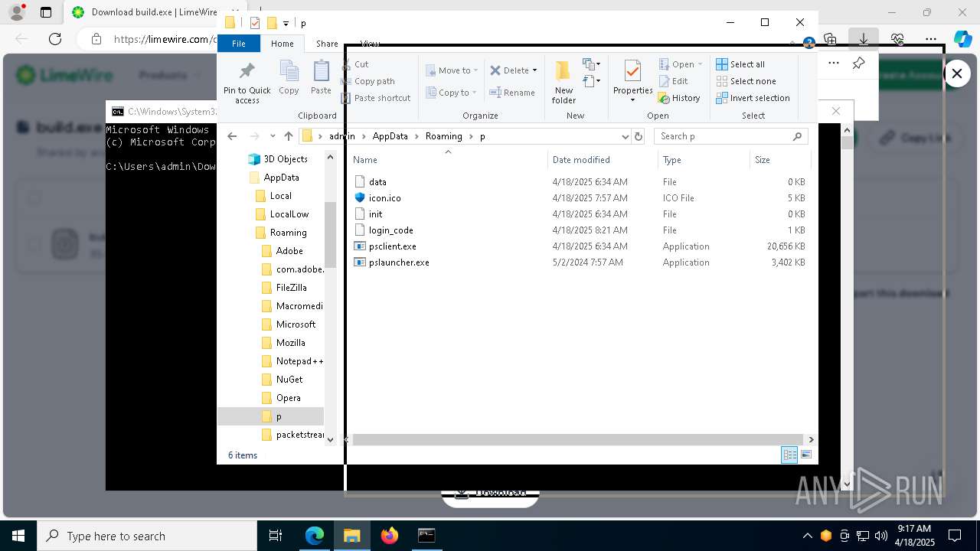Select icon.ico file
980x551 pixels.
pos(384,198)
